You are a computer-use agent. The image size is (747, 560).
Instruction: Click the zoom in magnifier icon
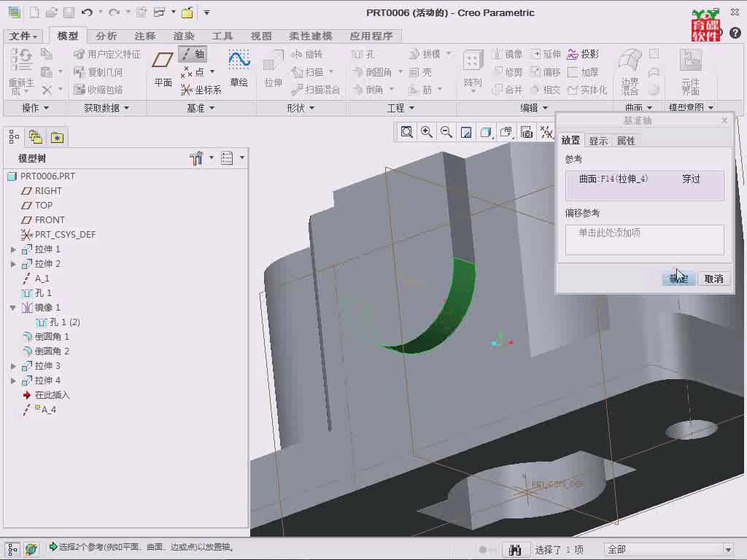pyautogui.click(x=426, y=132)
